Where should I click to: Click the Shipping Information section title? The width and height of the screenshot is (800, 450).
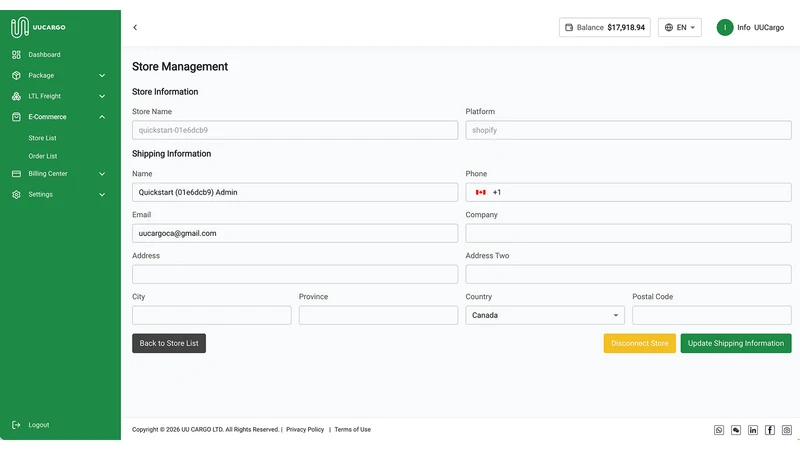tap(171, 154)
